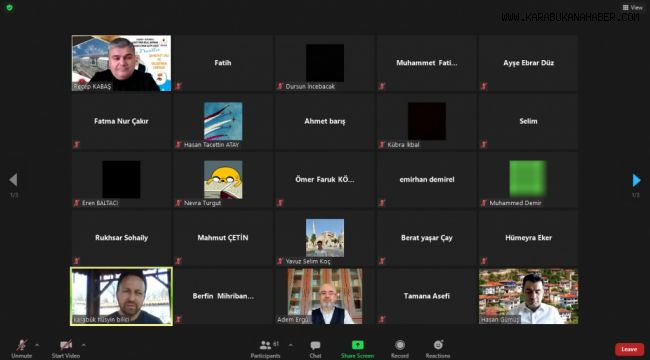The image size is (650, 360).
Task: Click the Start Video camera icon
Action: [66, 345]
